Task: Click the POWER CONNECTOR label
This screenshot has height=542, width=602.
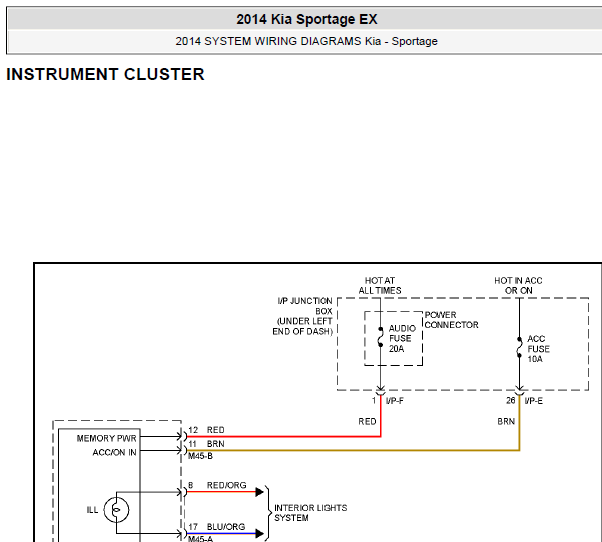Action: pos(452,320)
